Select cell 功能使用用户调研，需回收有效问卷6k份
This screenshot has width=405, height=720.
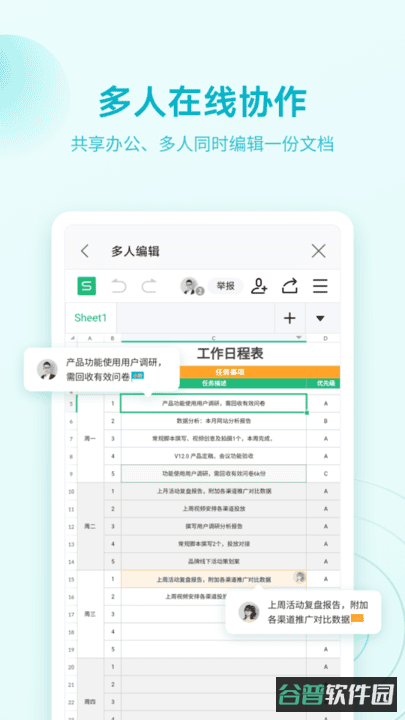214,473
